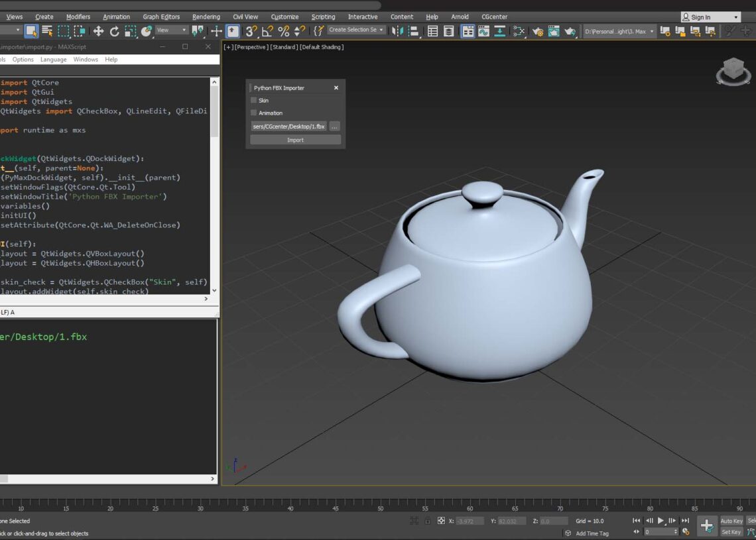Toggle Auto Key mode

[731, 521]
